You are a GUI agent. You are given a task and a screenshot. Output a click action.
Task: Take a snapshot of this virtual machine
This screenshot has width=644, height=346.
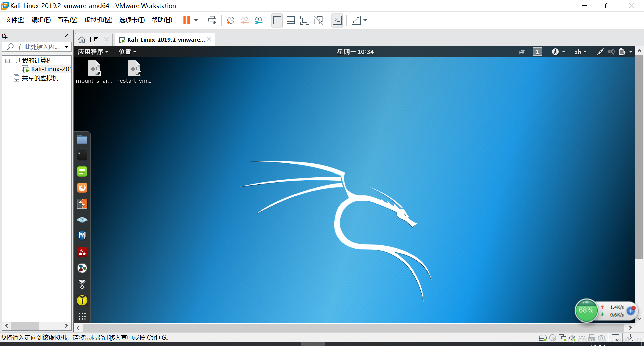point(230,20)
